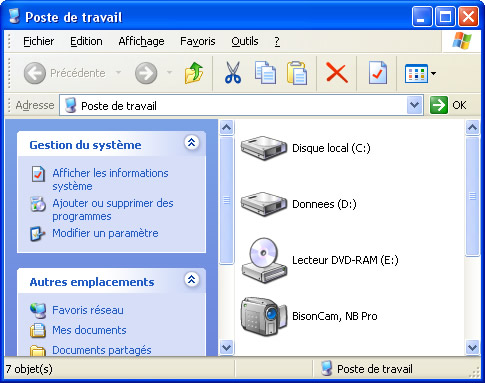Click Afficher les informations système link

point(110,179)
